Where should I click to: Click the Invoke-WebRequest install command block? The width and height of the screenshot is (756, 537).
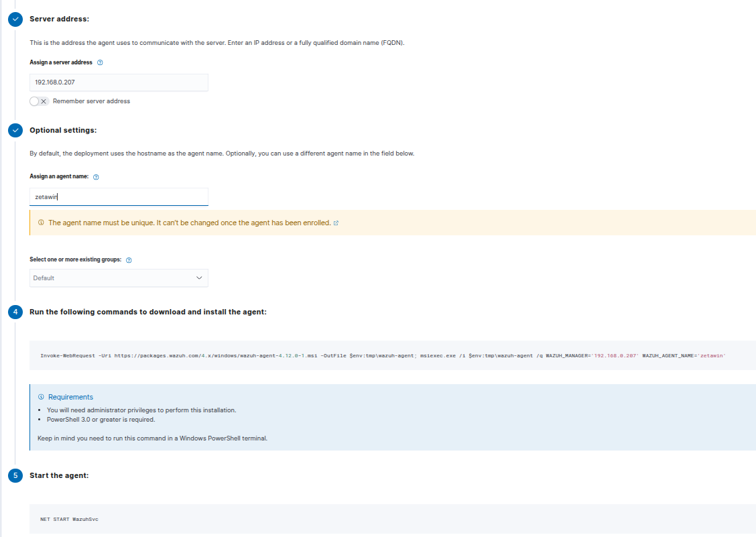(x=383, y=355)
